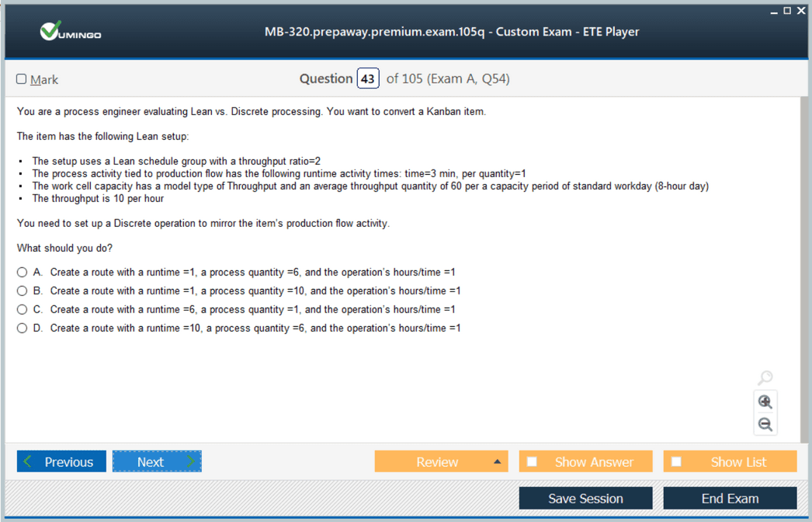812x522 pixels.
Task: Click the text 'What should you do?'
Action: pyautogui.click(x=64, y=249)
